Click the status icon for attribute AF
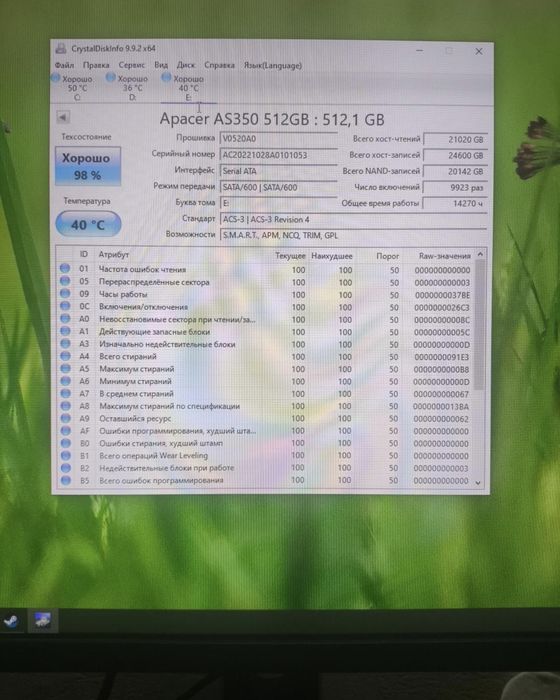560x700 pixels. click(65, 430)
